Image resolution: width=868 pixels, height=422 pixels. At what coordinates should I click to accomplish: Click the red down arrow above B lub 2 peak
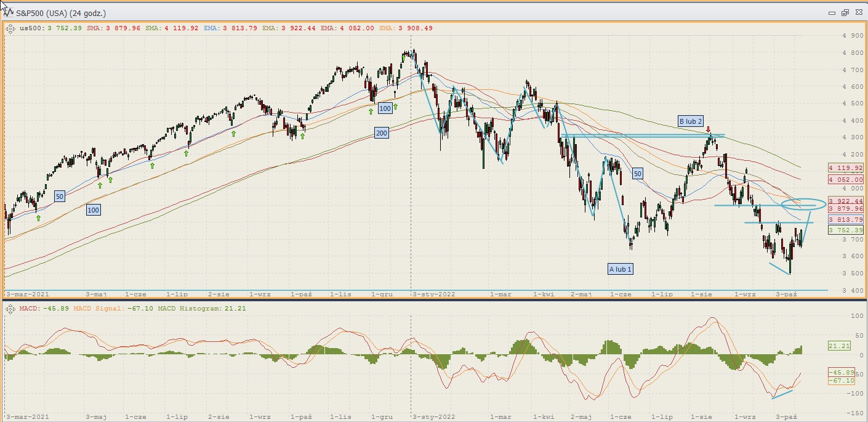709,130
